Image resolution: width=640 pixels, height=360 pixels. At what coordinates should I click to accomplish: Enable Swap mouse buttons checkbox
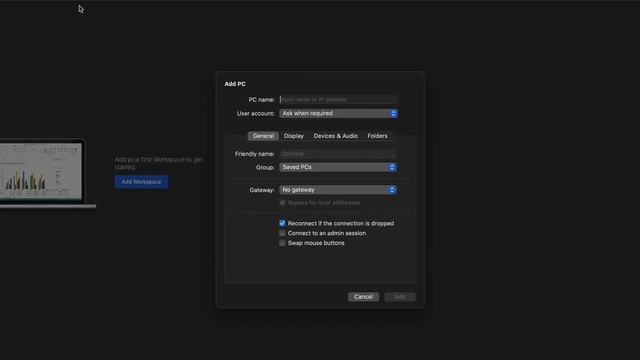282,243
